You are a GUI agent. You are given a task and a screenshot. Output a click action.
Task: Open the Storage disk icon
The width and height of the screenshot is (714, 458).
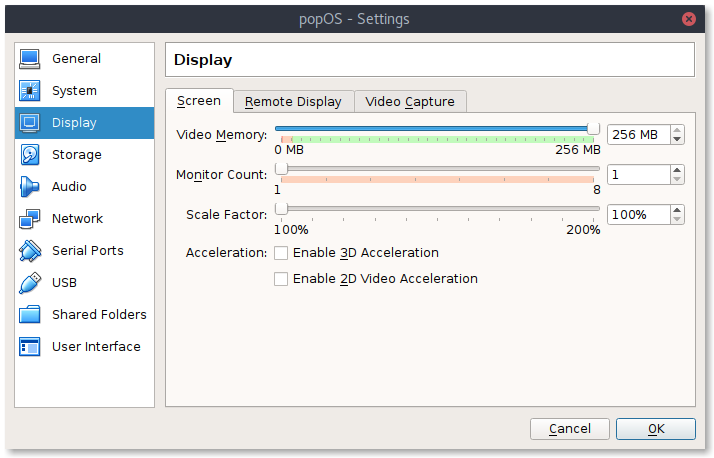[x=30, y=155]
